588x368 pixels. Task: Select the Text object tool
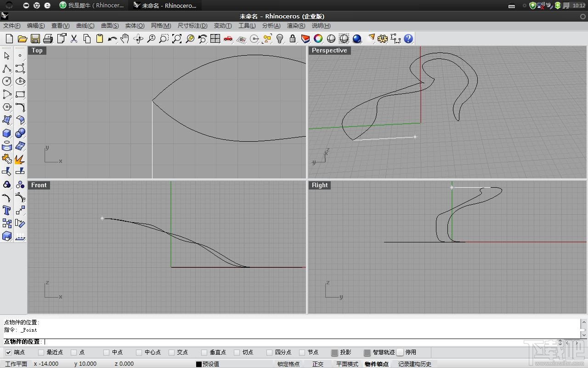[x=7, y=210]
